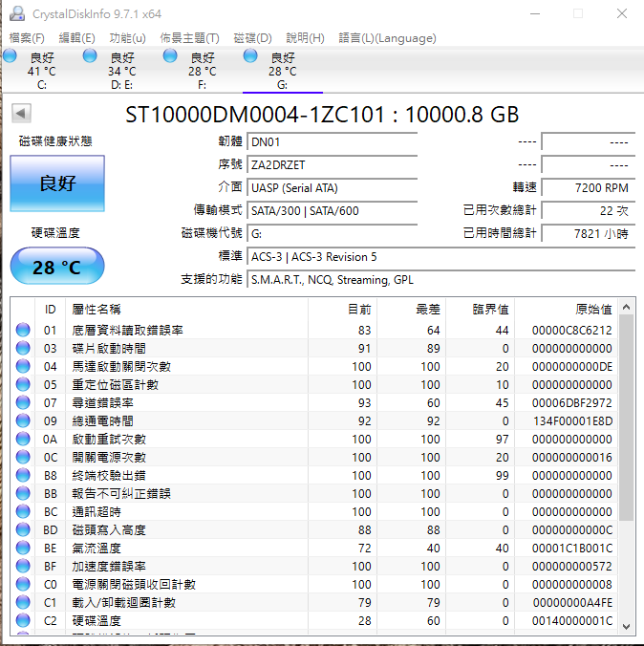This screenshot has height=646, width=644.
Task: Click the status orb of attribute 04
Action: click(23, 366)
